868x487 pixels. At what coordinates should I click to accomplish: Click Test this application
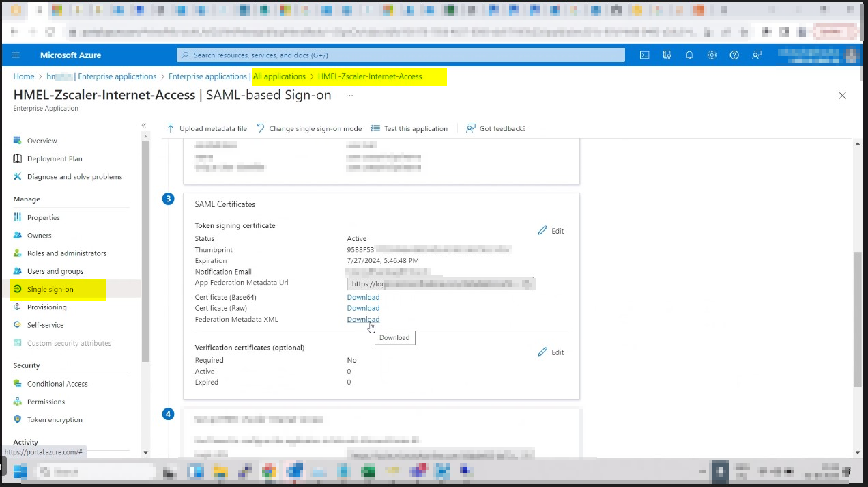click(409, 128)
